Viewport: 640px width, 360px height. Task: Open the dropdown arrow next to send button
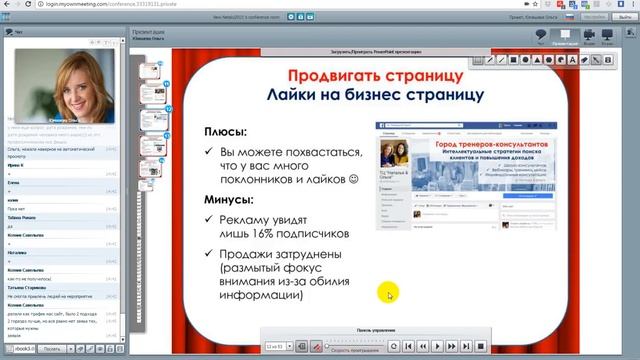(x=71, y=349)
